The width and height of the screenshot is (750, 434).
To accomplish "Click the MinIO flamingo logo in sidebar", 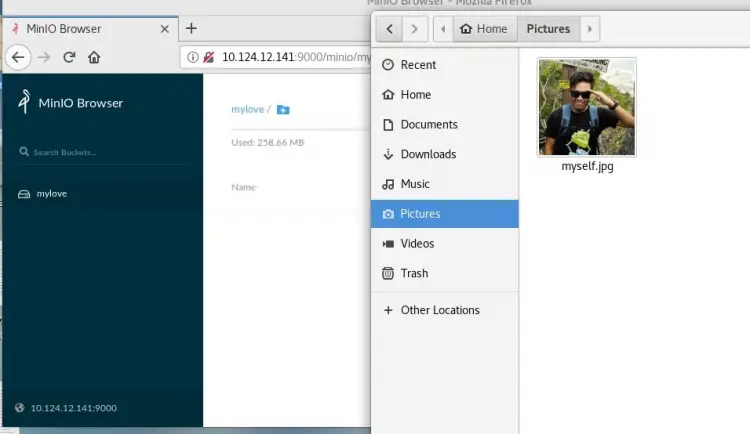I will [24, 102].
